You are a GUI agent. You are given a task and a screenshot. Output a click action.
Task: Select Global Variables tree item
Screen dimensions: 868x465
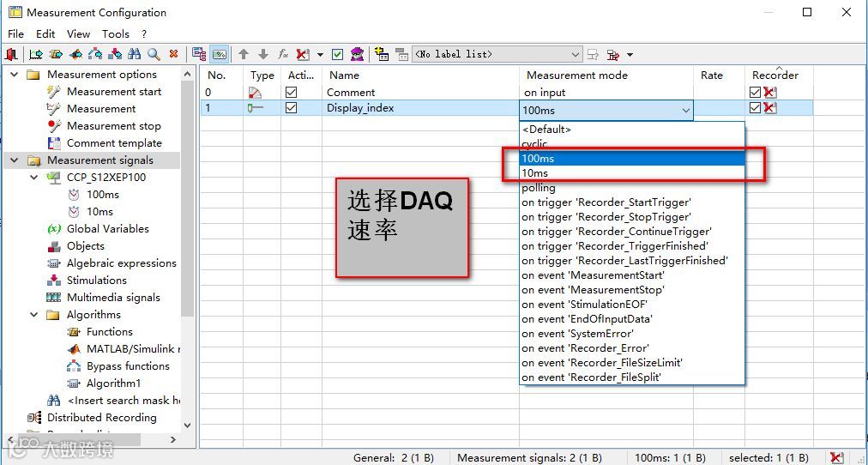click(108, 228)
